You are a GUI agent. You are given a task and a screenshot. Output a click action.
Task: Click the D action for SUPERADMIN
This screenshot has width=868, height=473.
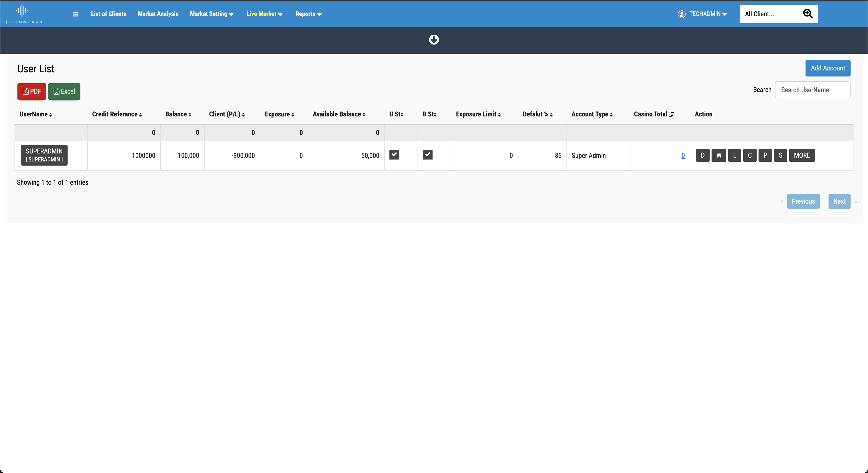tap(703, 155)
